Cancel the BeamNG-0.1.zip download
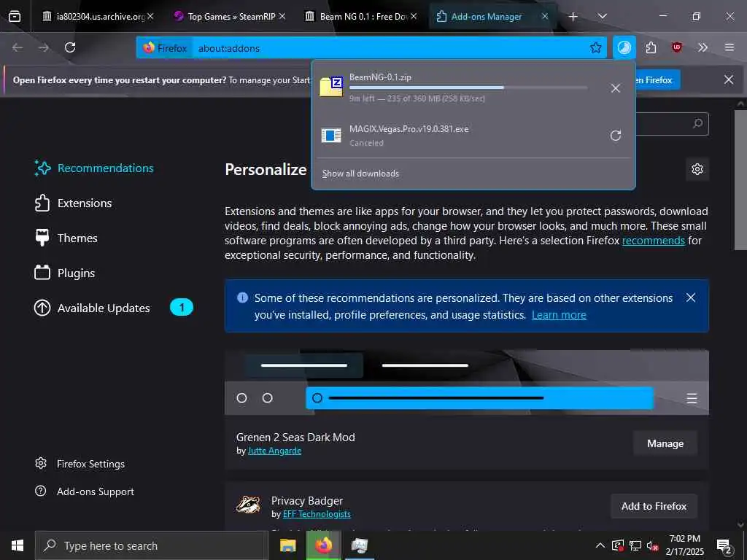This screenshot has width=747, height=560. coord(616,88)
